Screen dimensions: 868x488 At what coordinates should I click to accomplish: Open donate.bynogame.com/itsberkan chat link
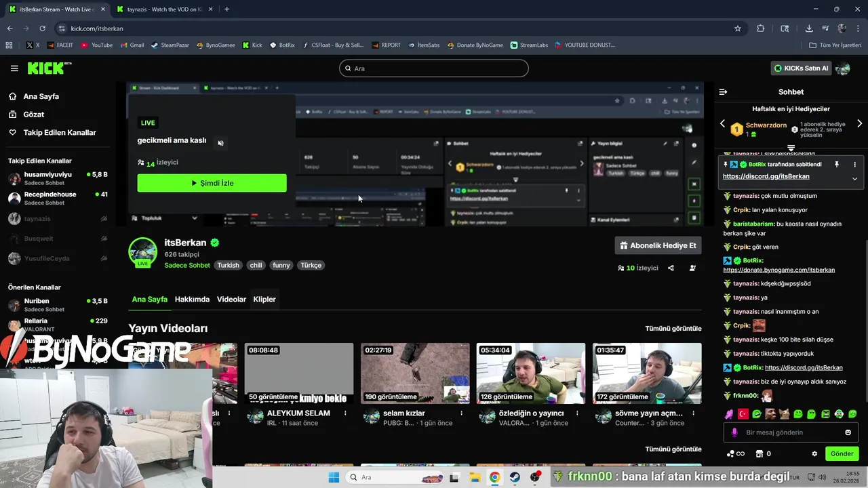coord(778,270)
